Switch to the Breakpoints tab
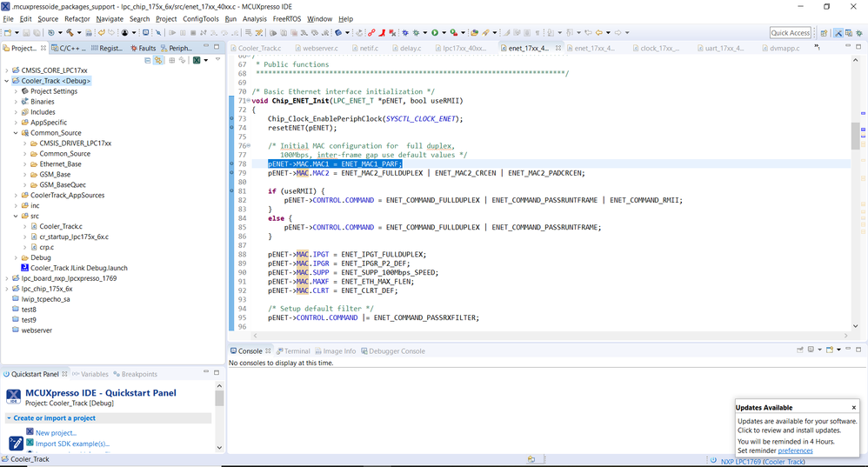 coord(135,374)
